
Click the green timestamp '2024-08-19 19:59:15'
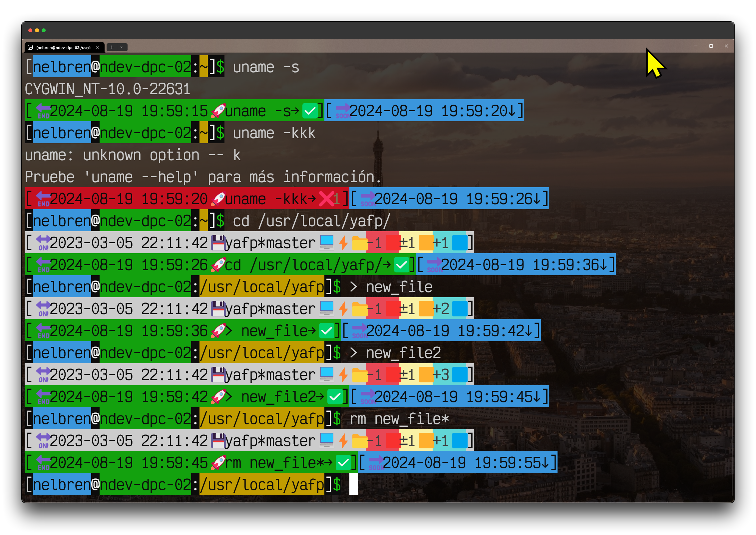tap(129, 111)
